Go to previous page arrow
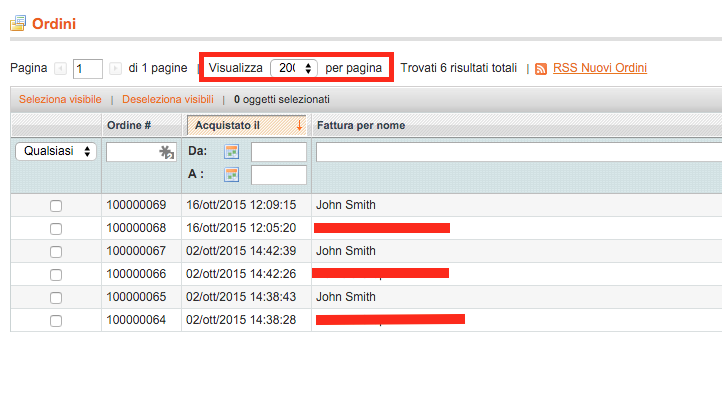722x397 pixels. click(60, 69)
